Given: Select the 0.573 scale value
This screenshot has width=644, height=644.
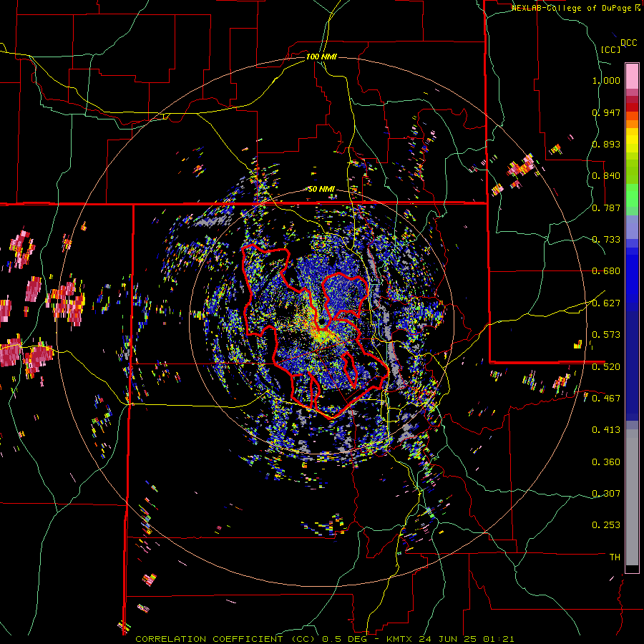Looking at the screenshot, I should [x=606, y=335].
